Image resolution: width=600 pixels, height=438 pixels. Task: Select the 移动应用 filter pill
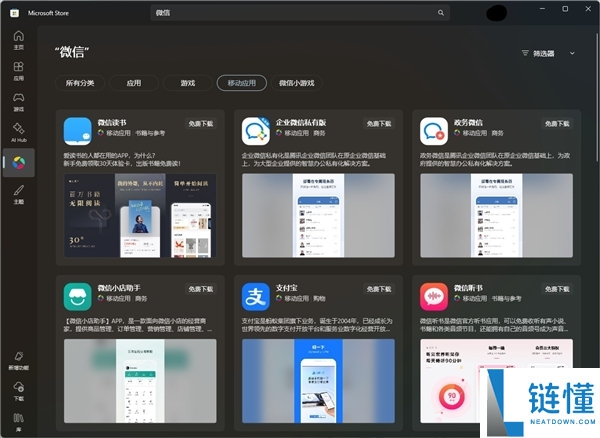[x=241, y=83]
